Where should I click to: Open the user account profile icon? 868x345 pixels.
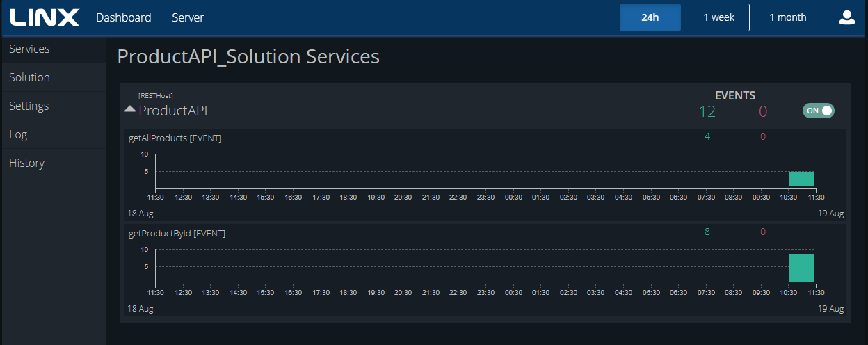pyautogui.click(x=846, y=17)
